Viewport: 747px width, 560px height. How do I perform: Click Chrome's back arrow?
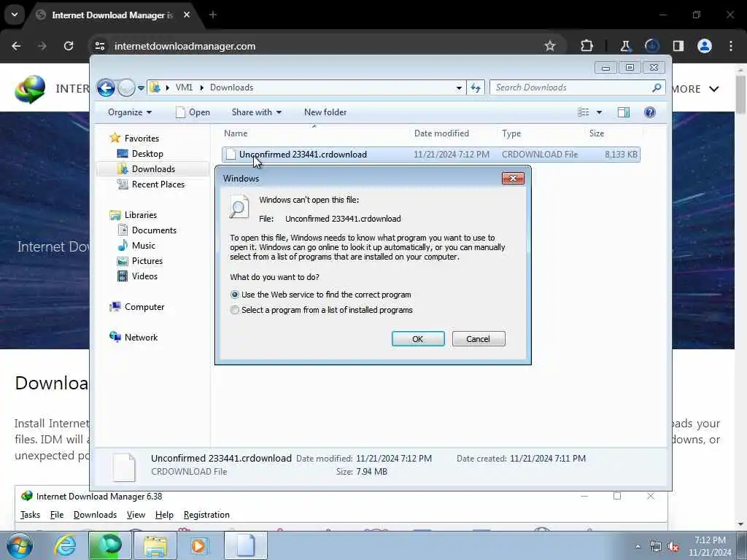[16, 46]
